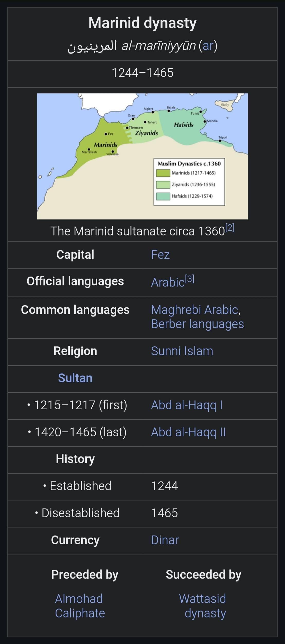Open citation reference [2] in caption
The height and width of the screenshot is (644, 285).
tap(230, 228)
